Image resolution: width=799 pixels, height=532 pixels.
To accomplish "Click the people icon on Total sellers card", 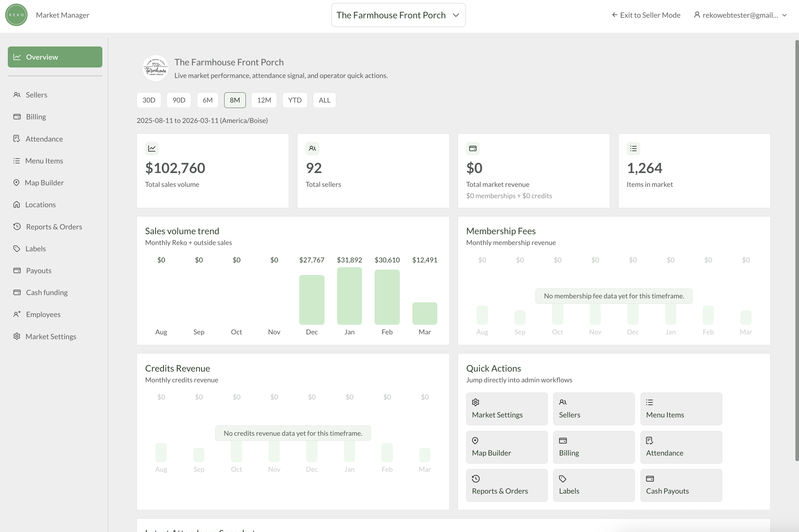I will coord(312,148).
